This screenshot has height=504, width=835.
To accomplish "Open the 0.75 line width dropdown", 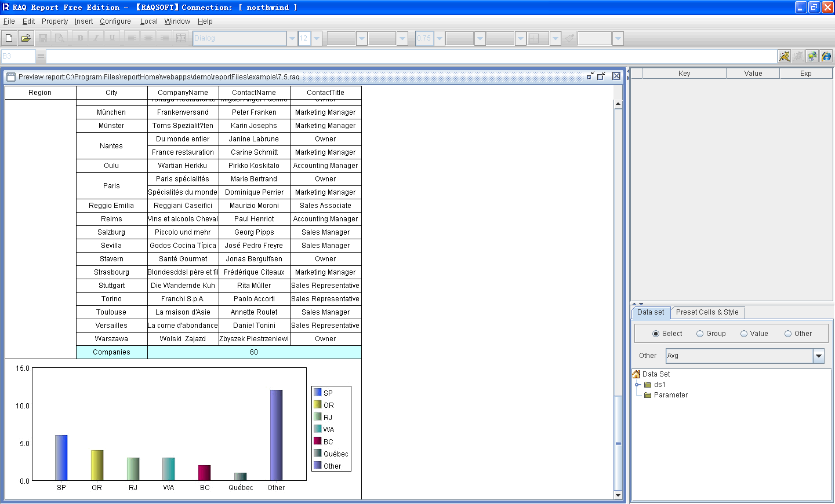I will [440, 38].
